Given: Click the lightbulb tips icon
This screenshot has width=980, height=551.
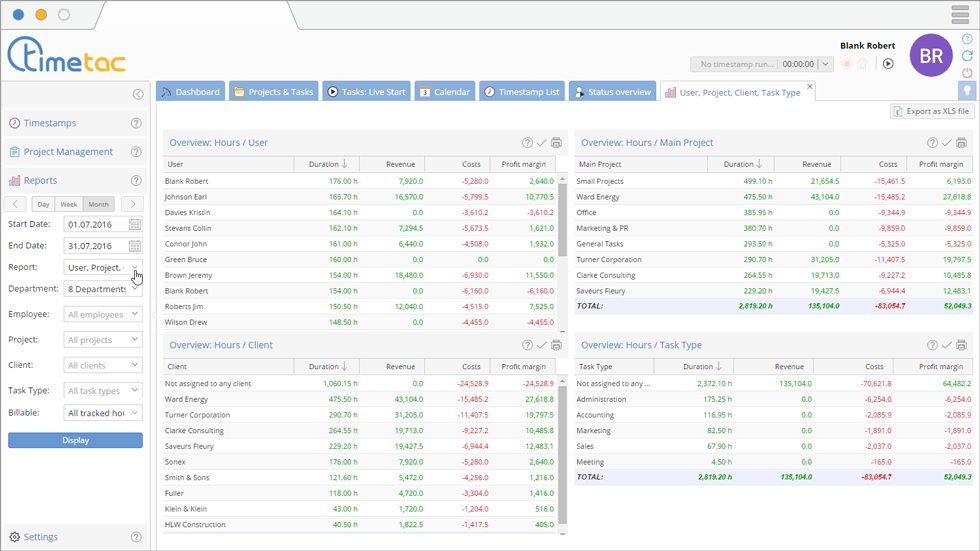Looking at the screenshot, I should [966, 91].
